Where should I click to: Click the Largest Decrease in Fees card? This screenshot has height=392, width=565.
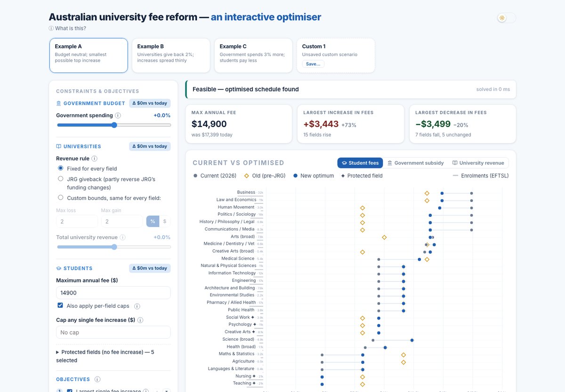(463, 124)
